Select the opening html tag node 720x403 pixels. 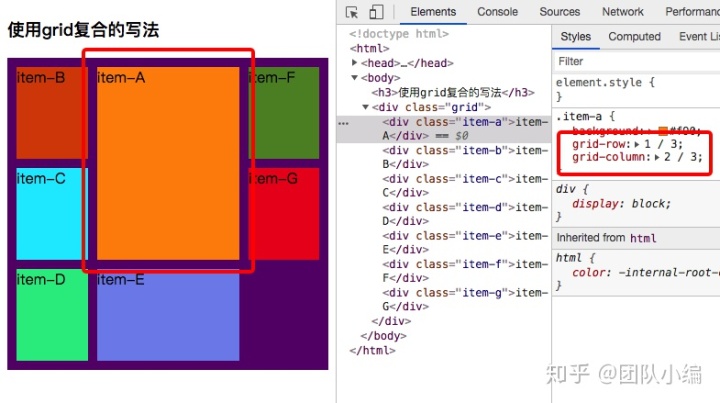(x=369, y=48)
